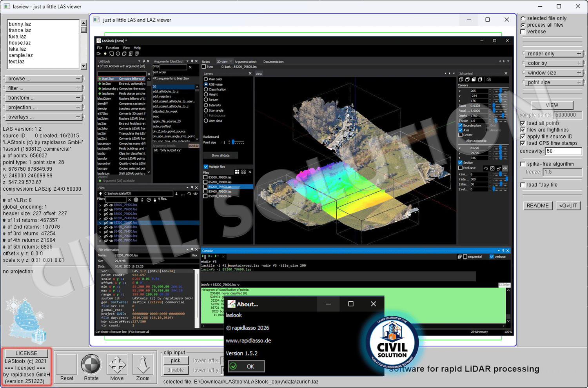This screenshot has height=388, width=588.
Task: Toggle 'load all points' checkbox
Action: [x=523, y=123]
